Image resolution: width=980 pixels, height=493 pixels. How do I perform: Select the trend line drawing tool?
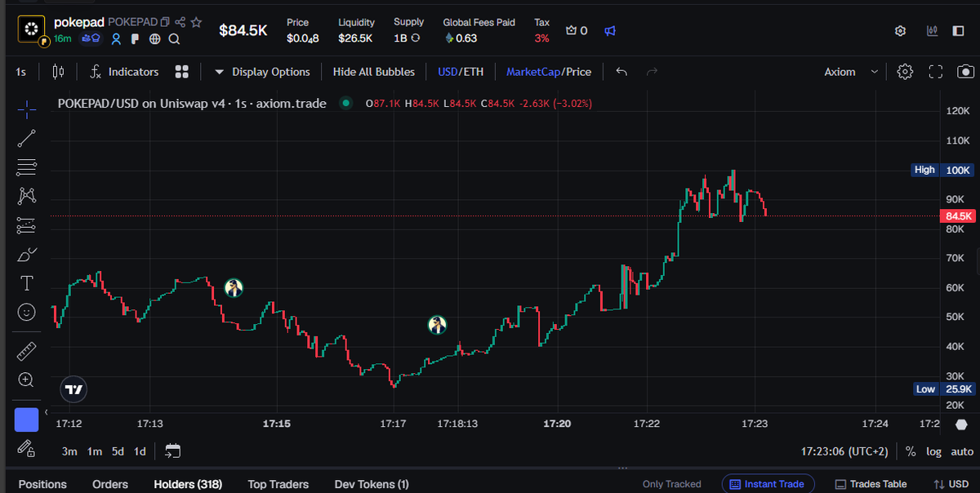click(x=26, y=138)
